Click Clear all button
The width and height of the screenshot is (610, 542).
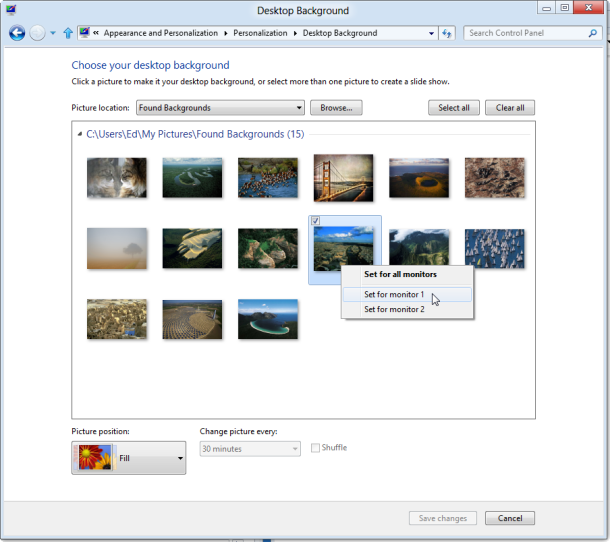click(x=510, y=108)
